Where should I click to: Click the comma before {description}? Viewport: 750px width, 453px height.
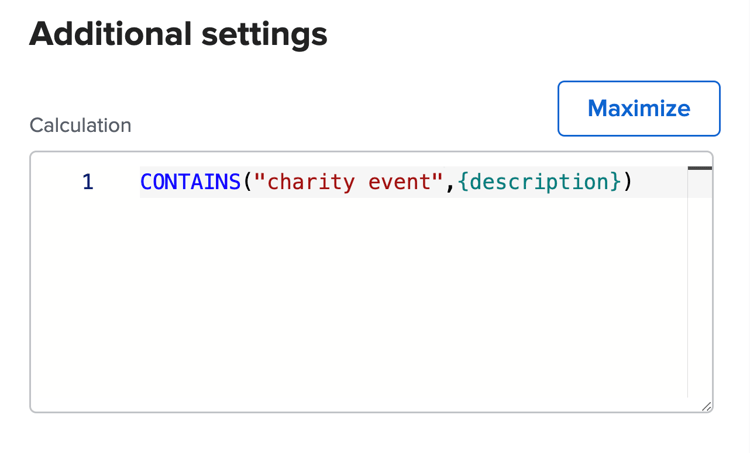tap(451, 182)
